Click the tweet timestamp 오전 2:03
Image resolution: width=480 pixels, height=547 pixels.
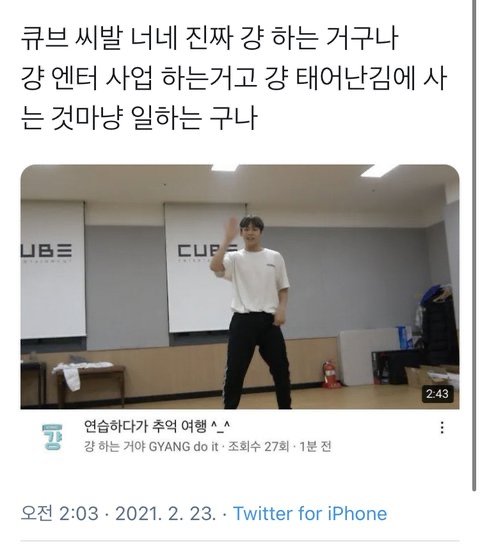(x=60, y=514)
